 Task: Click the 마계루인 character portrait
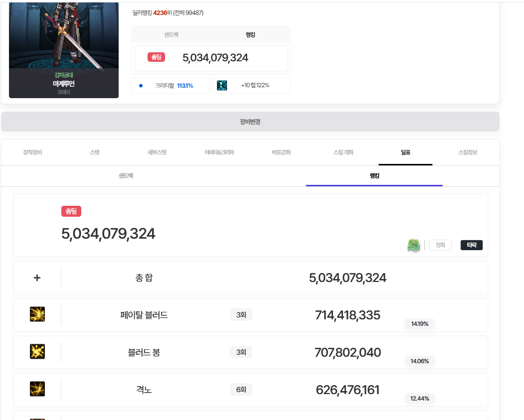(64, 40)
